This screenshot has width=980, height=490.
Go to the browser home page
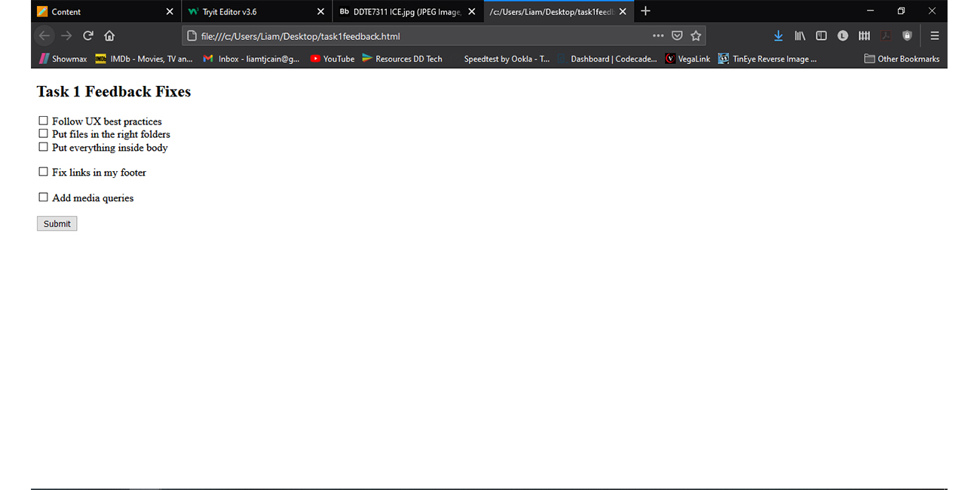coord(109,35)
